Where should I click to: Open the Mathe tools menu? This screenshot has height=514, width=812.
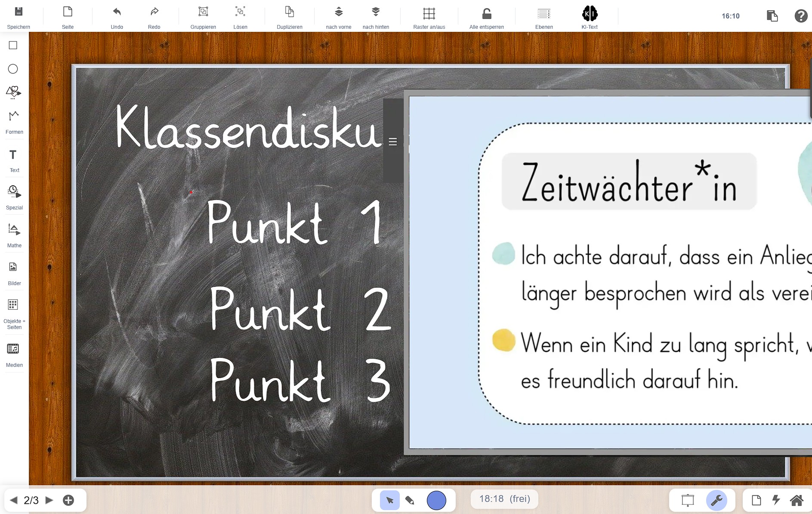tap(14, 230)
